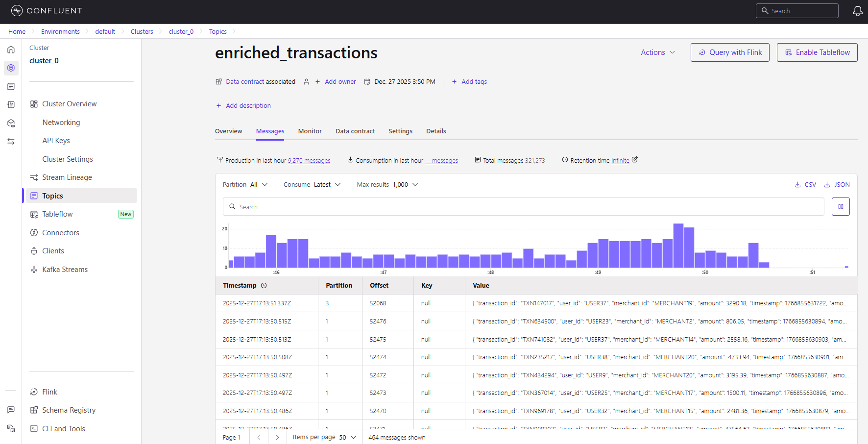
Task: Click the Timestamp clock format icon
Action: (264, 285)
